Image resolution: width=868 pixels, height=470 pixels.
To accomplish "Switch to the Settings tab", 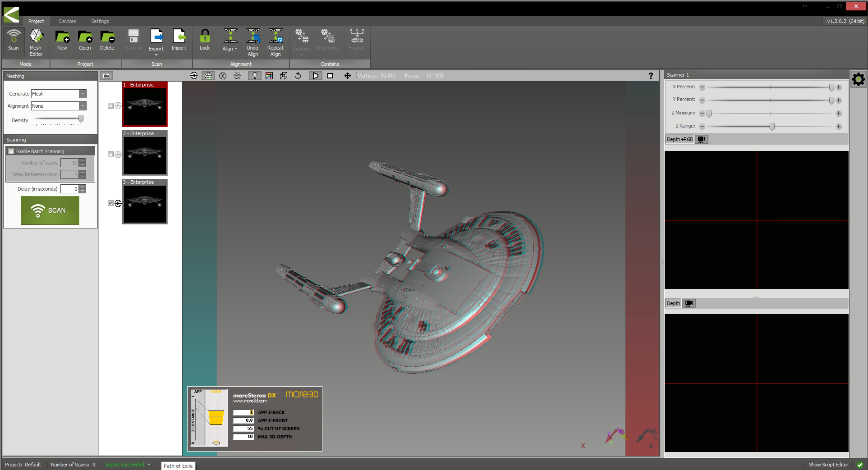I will click(100, 21).
